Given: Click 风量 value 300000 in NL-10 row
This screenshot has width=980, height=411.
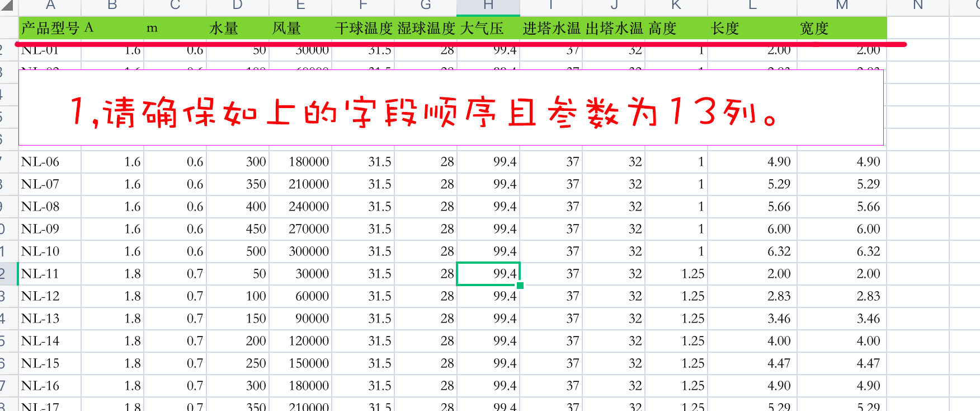Looking at the screenshot, I should click(x=300, y=251).
